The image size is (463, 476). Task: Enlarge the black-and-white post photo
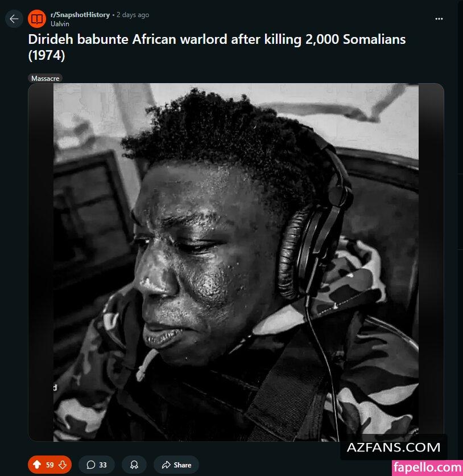pyautogui.click(x=236, y=262)
